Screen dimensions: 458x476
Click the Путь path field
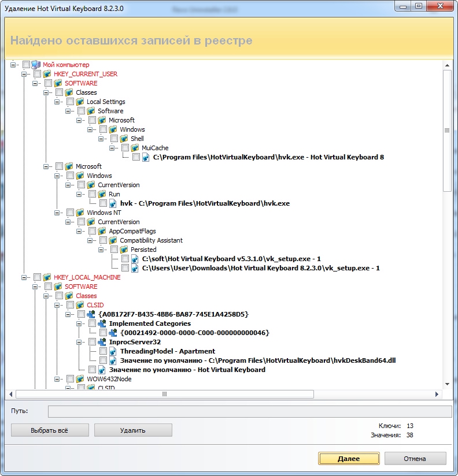coord(250,411)
